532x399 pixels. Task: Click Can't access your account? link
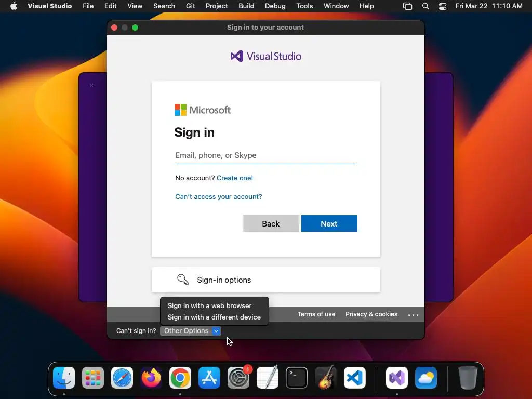point(219,197)
